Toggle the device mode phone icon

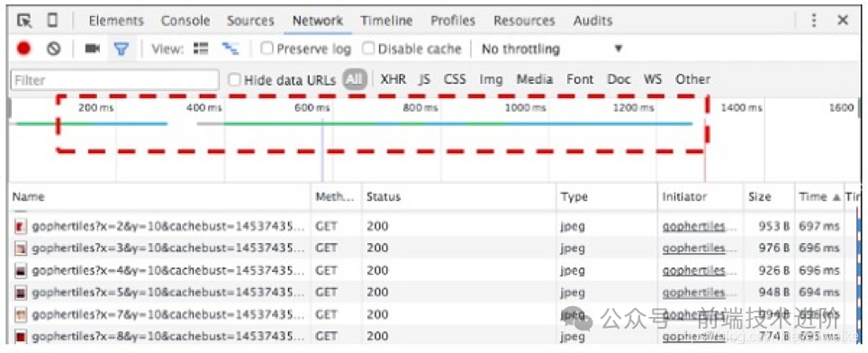click(x=52, y=21)
